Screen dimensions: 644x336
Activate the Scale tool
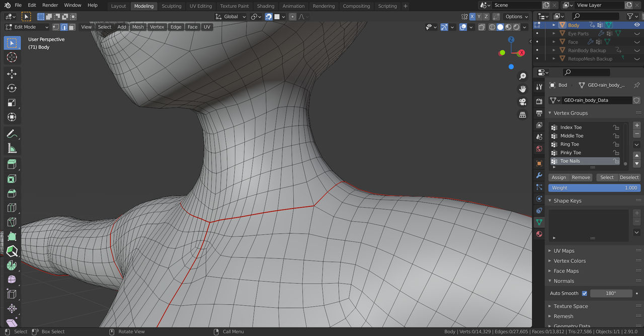[x=12, y=103]
